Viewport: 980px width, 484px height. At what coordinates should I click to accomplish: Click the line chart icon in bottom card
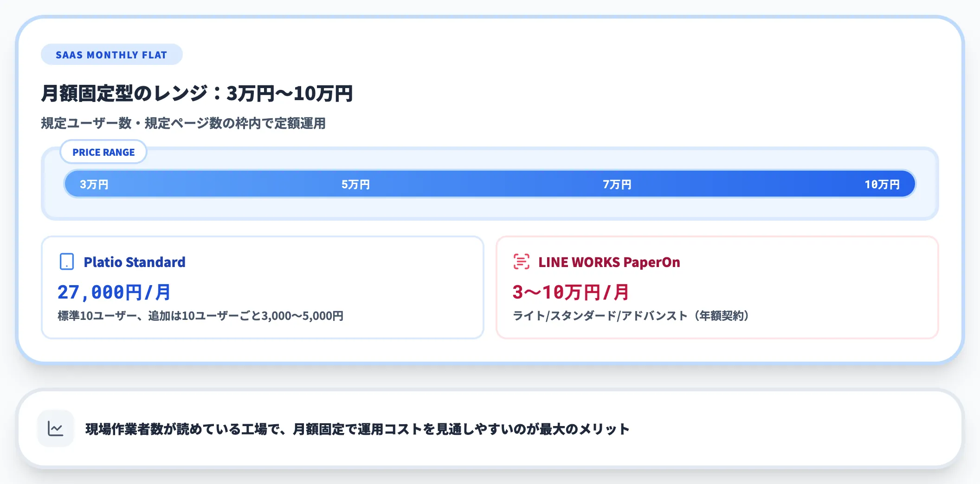(56, 428)
